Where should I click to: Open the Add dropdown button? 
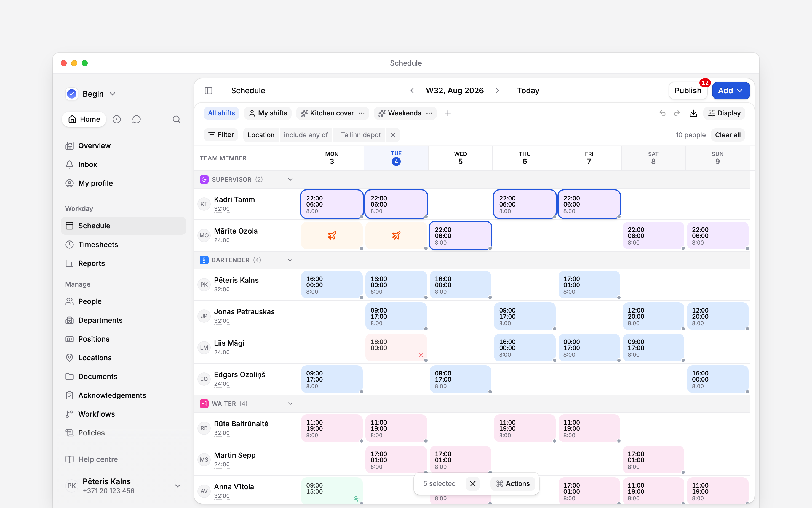coord(731,90)
